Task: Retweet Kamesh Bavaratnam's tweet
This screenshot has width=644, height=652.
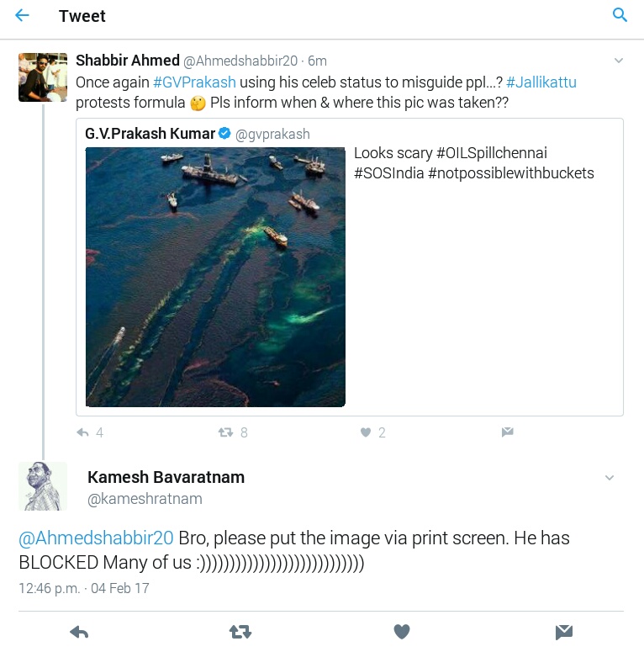Action: click(x=240, y=632)
